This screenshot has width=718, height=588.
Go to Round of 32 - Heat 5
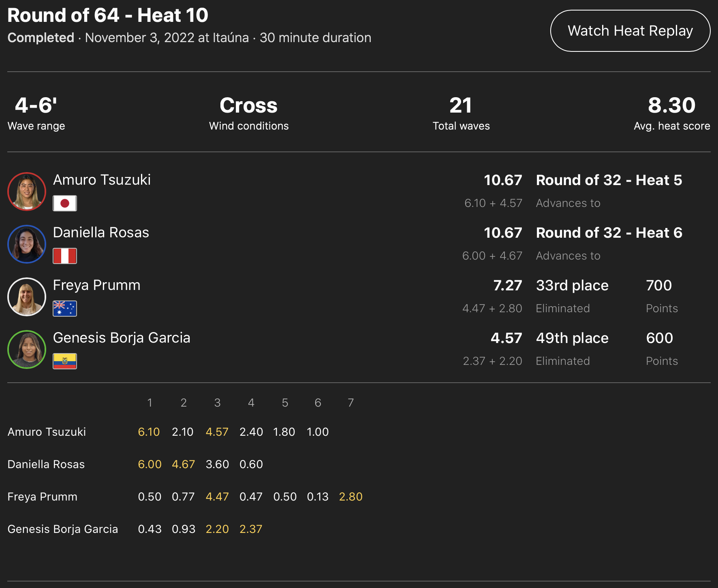point(609,180)
